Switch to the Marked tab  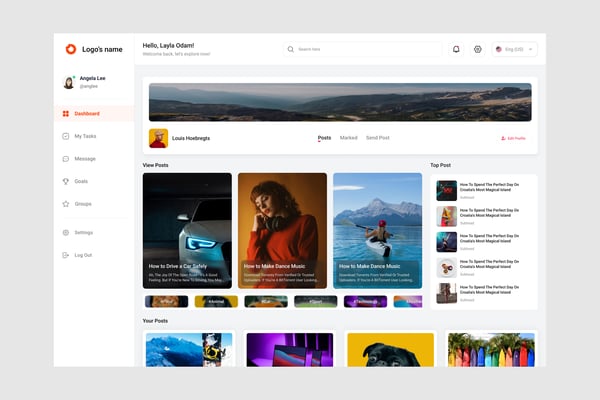coord(348,138)
